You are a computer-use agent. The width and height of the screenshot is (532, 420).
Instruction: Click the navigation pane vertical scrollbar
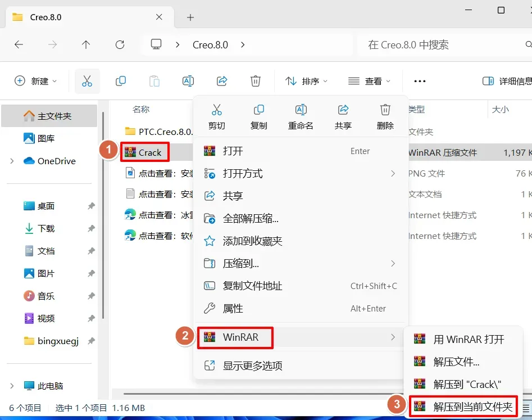(x=103, y=215)
